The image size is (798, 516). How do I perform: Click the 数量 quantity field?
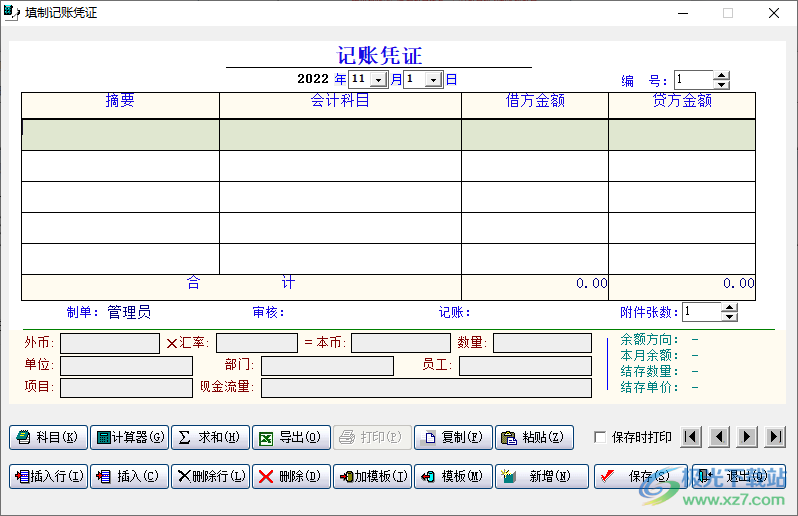(543, 343)
